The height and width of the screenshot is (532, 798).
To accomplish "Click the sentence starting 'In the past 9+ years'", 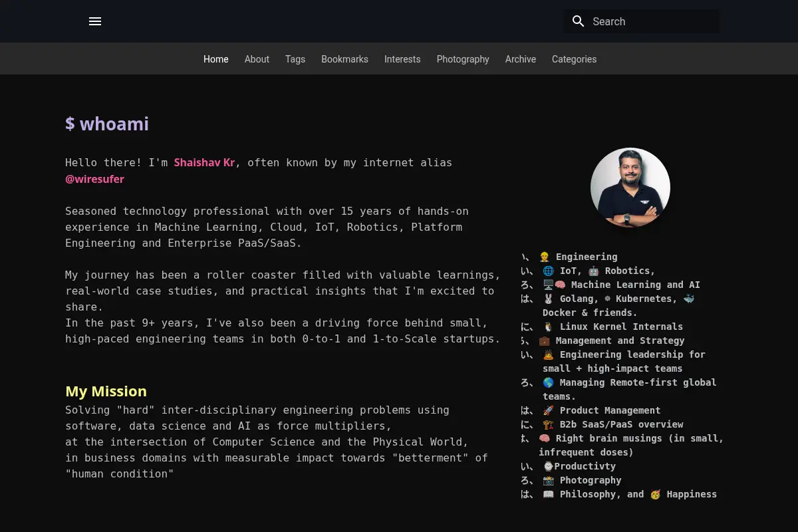I will pyautogui.click(x=283, y=331).
